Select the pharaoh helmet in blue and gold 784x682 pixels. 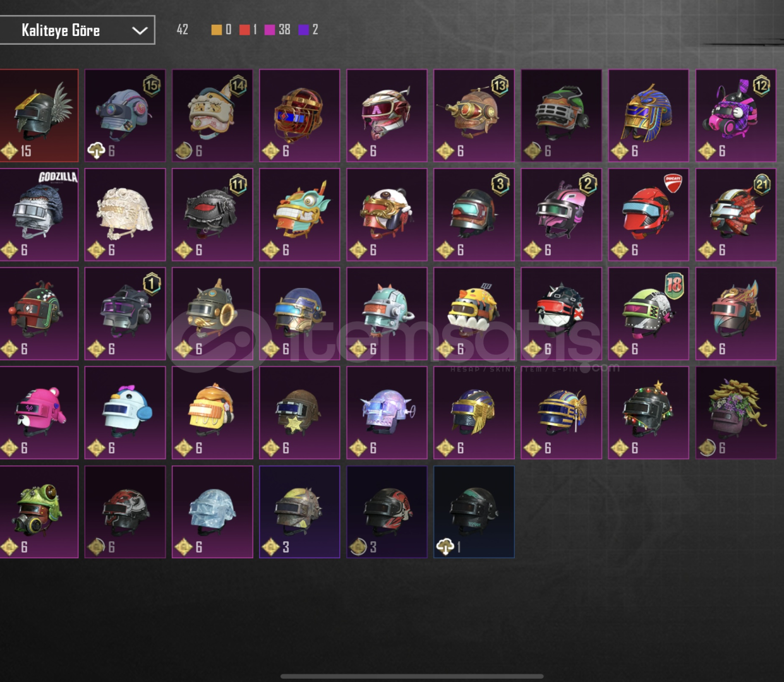tap(648, 116)
